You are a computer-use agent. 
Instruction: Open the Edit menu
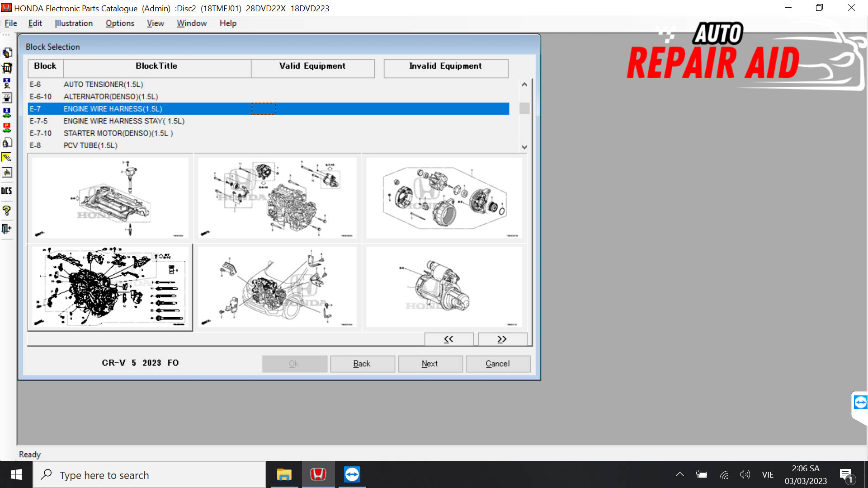[x=35, y=23]
